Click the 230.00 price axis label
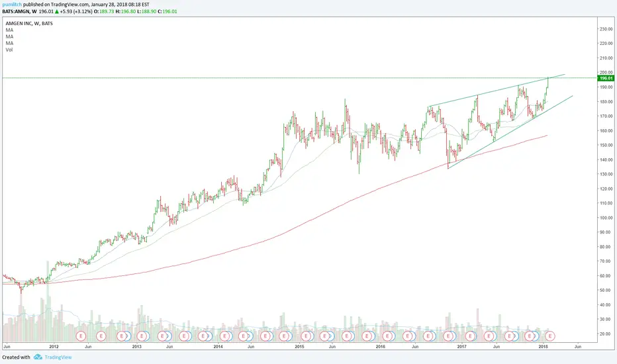 click(x=606, y=28)
